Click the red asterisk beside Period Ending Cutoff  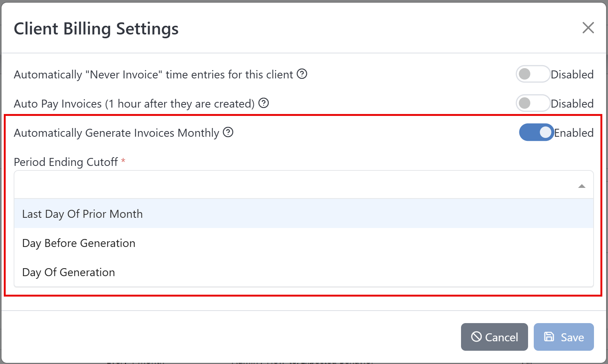tap(123, 161)
